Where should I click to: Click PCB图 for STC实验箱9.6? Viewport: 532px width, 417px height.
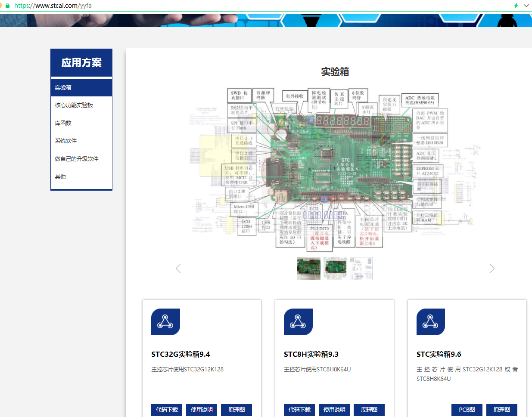(x=467, y=410)
